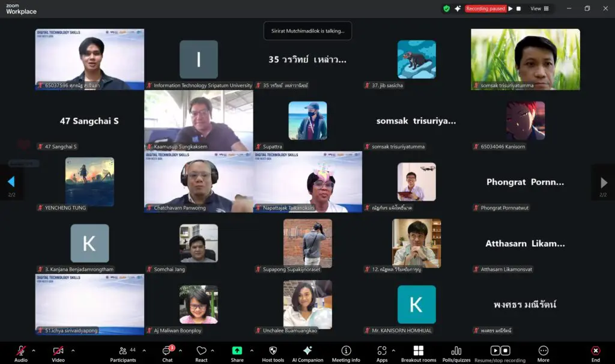Open the Participants panel
Viewport: 615px width, 364px height.
[123, 352]
